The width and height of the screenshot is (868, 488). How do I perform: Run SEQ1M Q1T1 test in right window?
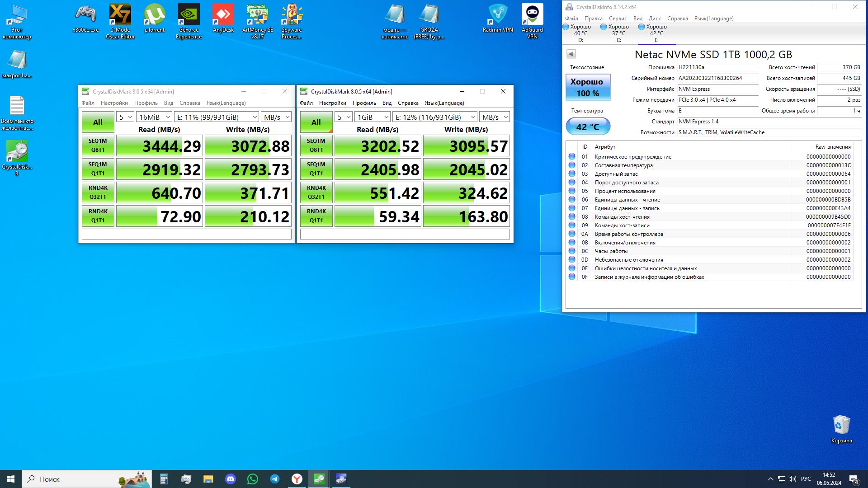(x=316, y=169)
